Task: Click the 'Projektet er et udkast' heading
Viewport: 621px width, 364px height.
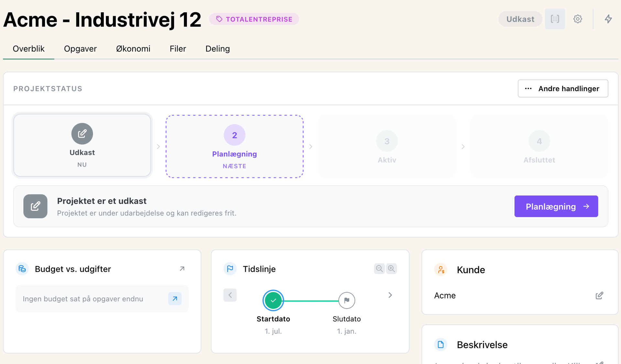Action: [x=102, y=201]
